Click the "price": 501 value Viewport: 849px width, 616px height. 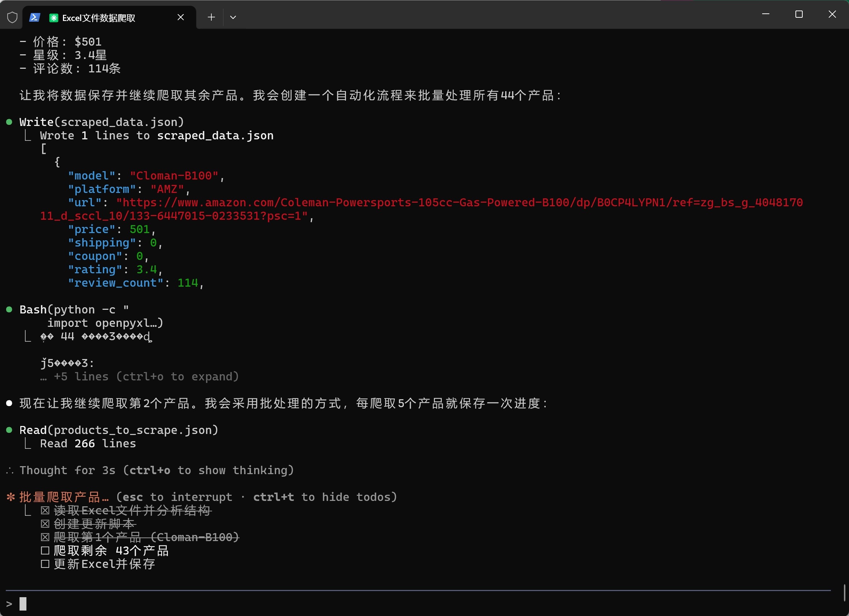pos(140,229)
